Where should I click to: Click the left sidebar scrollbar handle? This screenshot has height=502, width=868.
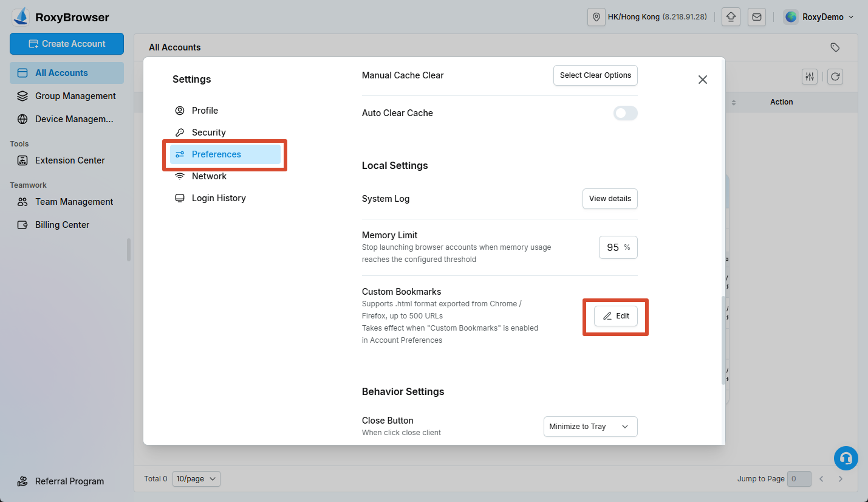click(x=128, y=250)
